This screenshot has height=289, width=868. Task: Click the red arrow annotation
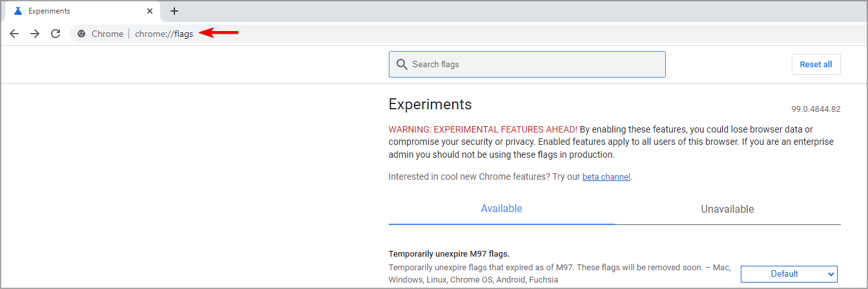(219, 33)
